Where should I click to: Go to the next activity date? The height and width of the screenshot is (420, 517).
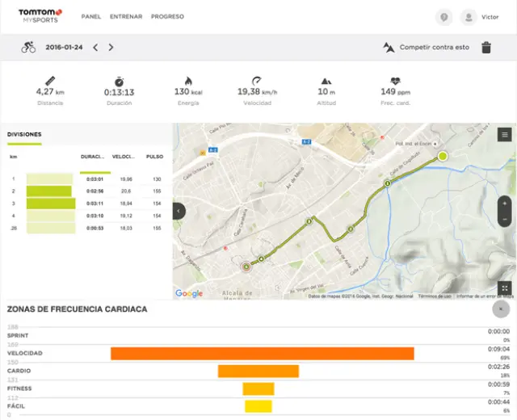click(111, 48)
